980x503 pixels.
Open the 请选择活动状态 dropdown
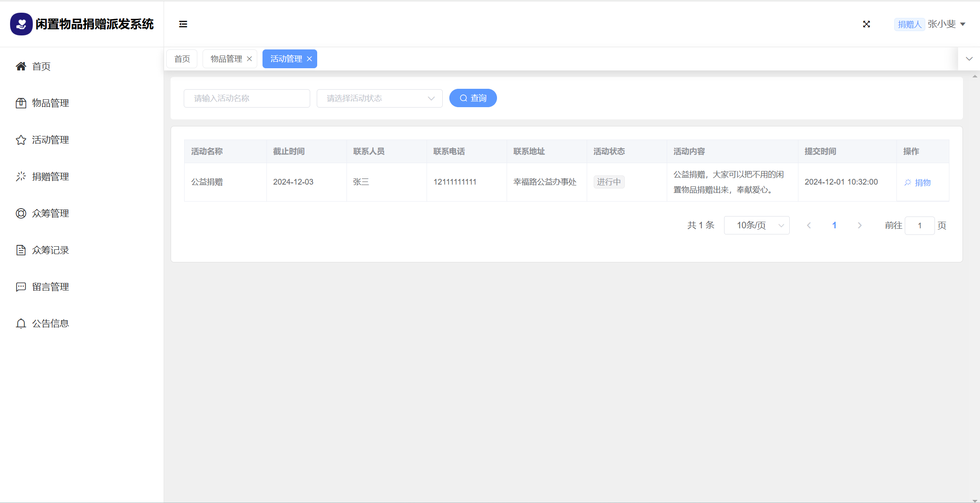coord(379,98)
